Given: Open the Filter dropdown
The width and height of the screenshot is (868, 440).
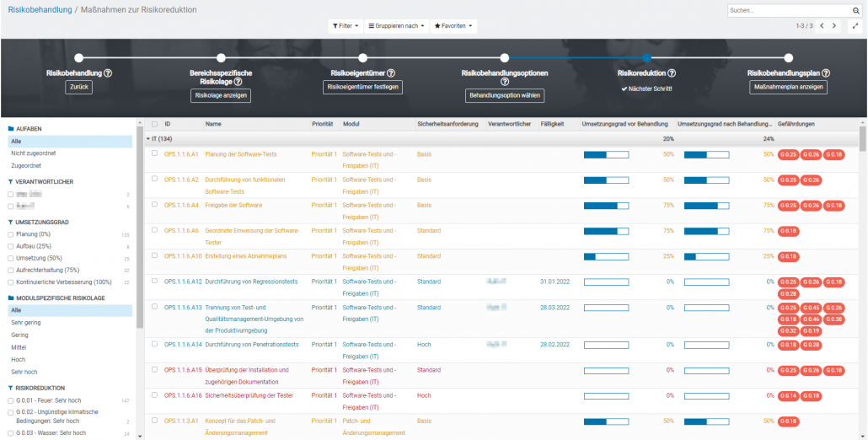Looking at the screenshot, I should (x=346, y=26).
